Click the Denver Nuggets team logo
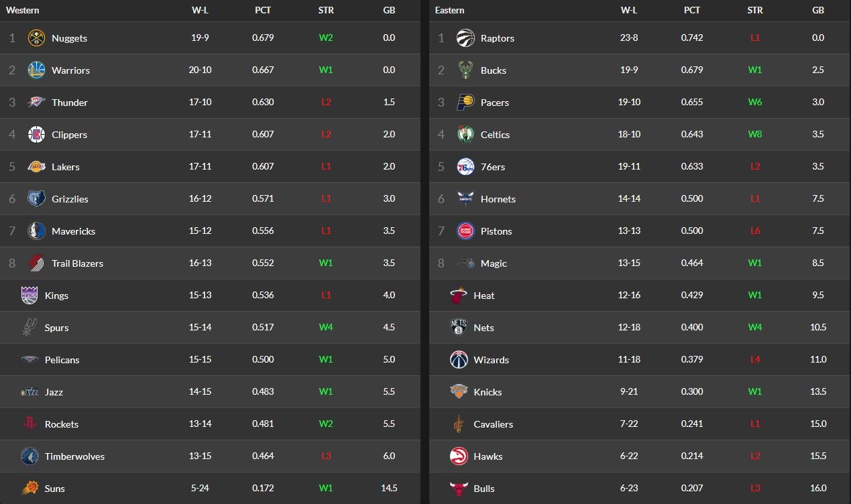The height and width of the screenshot is (504, 851). click(x=36, y=38)
